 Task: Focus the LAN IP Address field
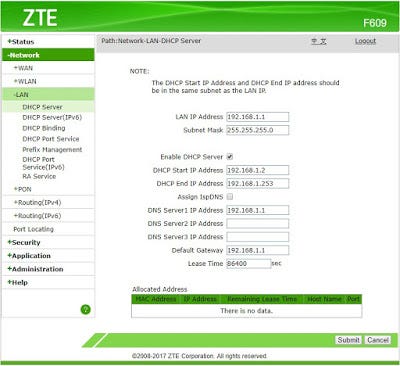point(258,117)
